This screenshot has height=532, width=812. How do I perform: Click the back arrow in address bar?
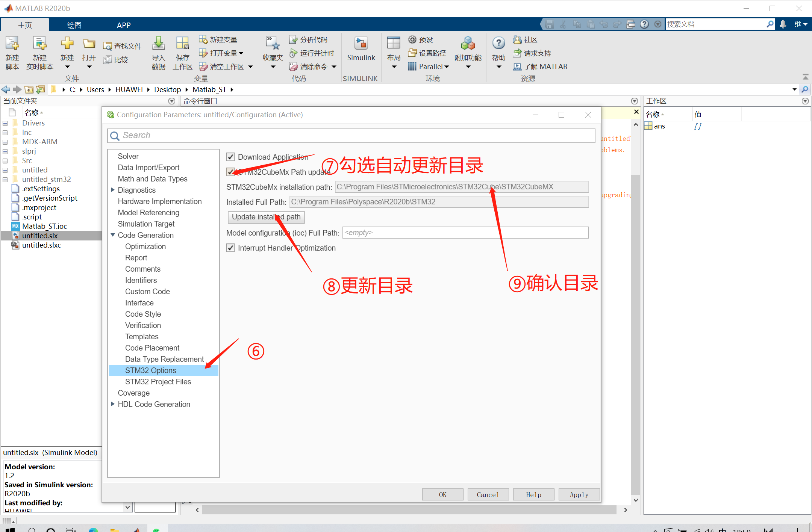click(6, 89)
